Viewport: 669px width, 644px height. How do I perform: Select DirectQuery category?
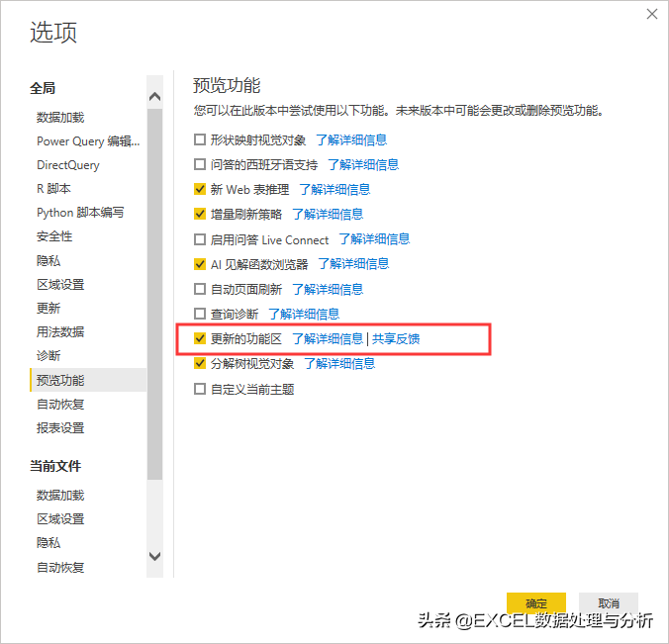tap(68, 165)
